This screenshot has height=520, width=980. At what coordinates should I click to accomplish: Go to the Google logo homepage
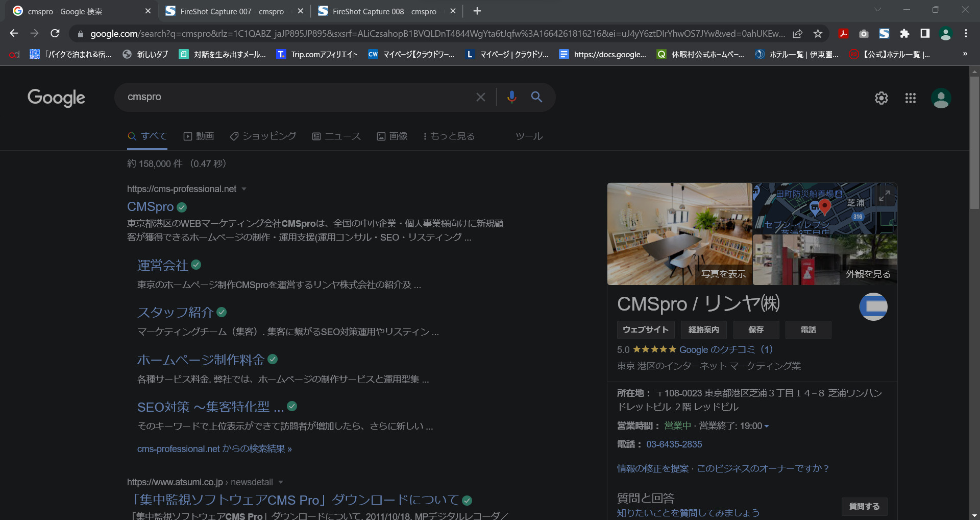[x=56, y=98]
